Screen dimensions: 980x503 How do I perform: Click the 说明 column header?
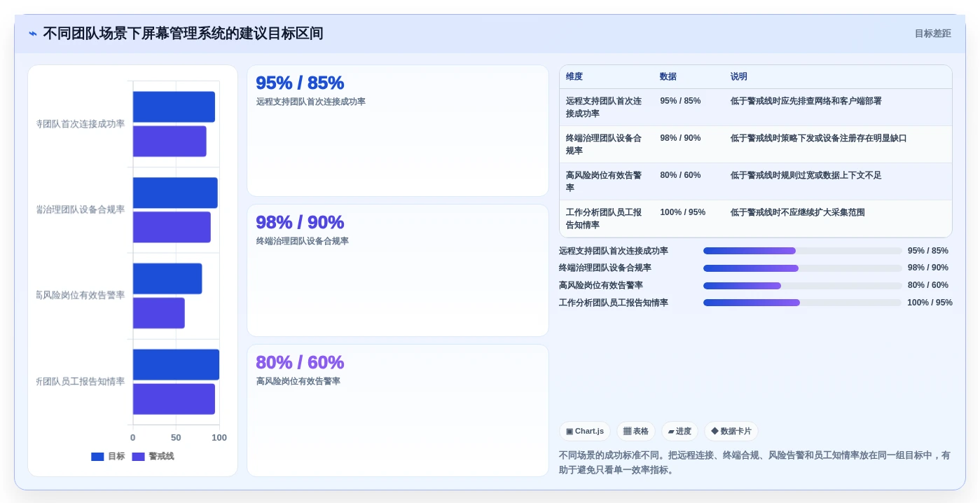pos(739,77)
